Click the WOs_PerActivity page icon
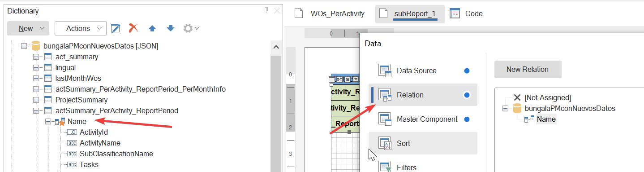 coord(299,13)
